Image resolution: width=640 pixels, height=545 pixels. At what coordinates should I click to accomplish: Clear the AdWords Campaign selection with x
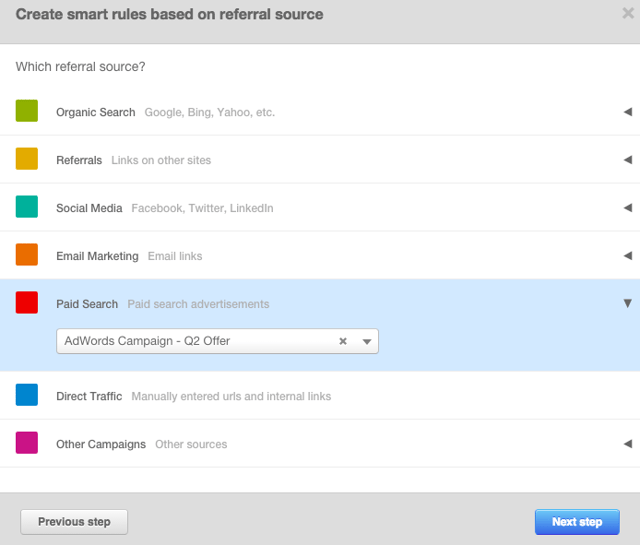click(x=343, y=341)
